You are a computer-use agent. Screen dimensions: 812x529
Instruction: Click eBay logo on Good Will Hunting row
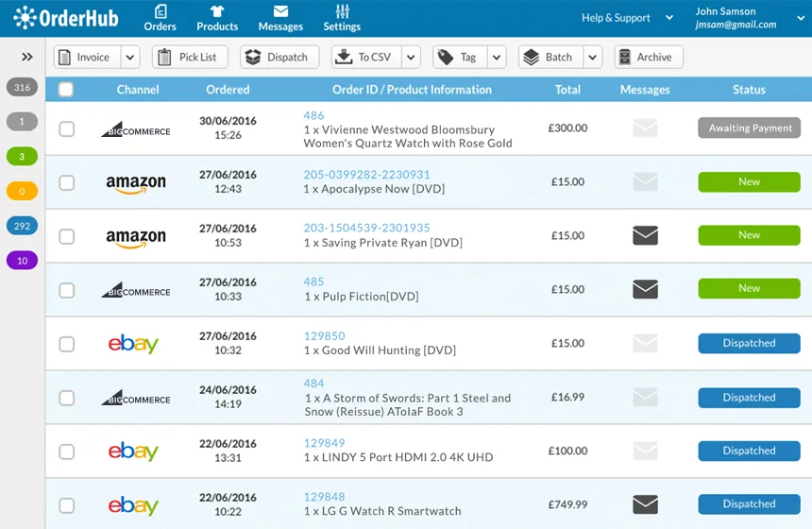pyautogui.click(x=133, y=344)
